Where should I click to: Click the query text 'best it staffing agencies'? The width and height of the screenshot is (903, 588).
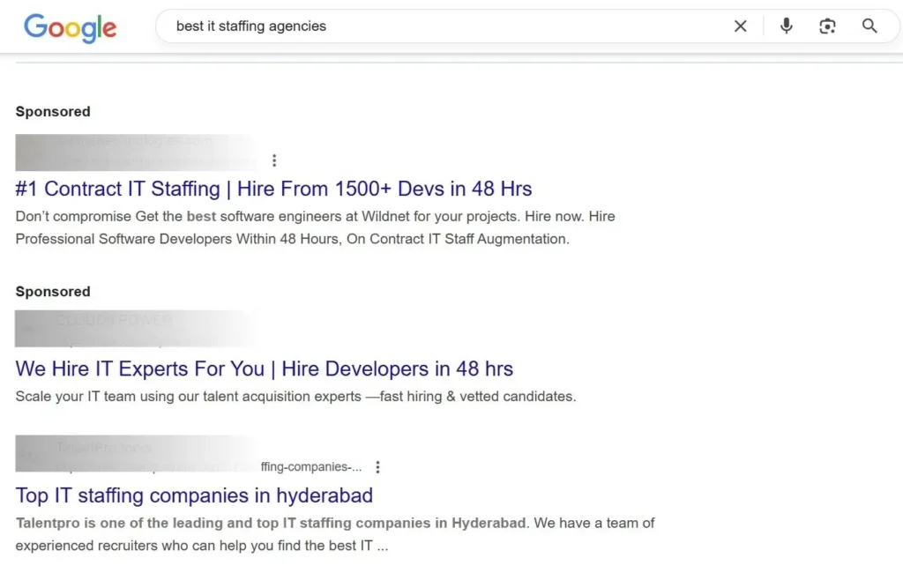tap(250, 26)
